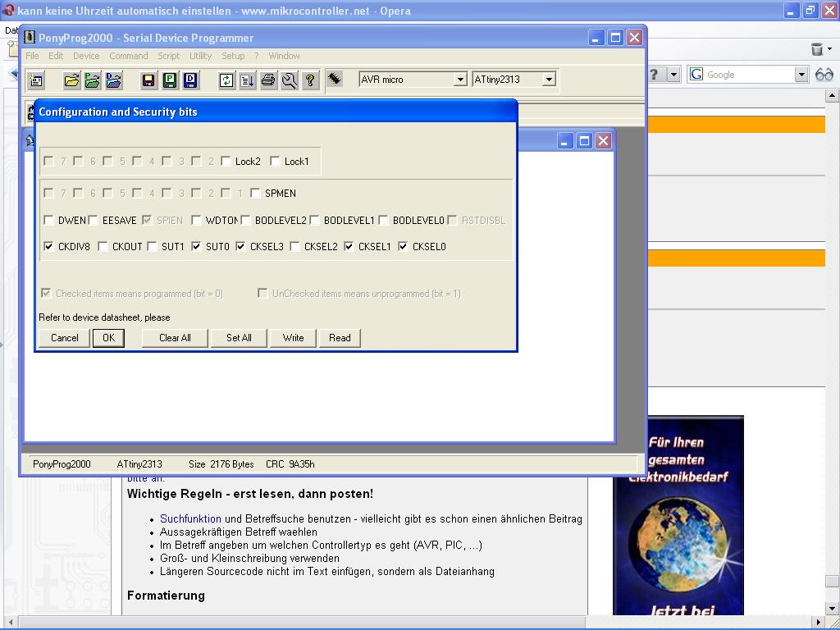Screen dimensions: 840x630
Task: Click CRC 9A35h in status bar
Action: [x=290, y=464]
